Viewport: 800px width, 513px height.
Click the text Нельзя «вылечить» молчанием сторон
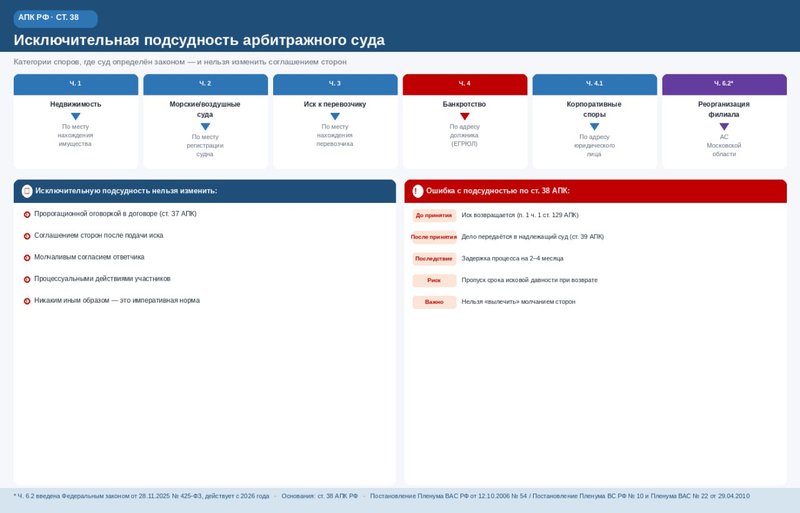518,302
